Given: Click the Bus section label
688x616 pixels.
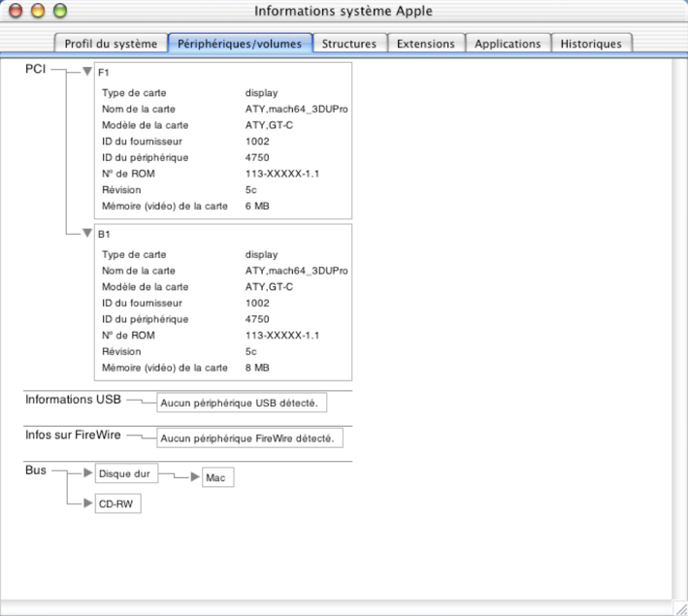Looking at the screenshot, I should 36,470.
